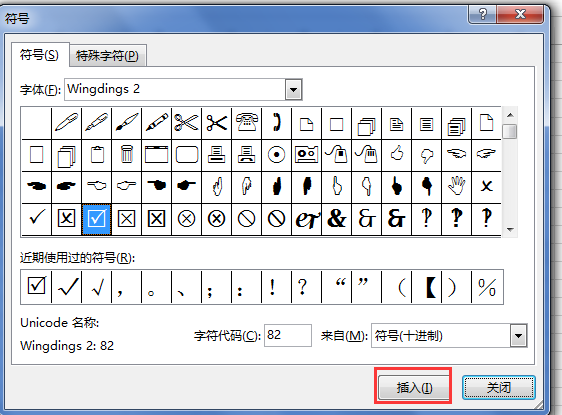Viewport: 562px width, 415px height.
Task: Click the 插入(I) insert button
Action: point(414,387)
